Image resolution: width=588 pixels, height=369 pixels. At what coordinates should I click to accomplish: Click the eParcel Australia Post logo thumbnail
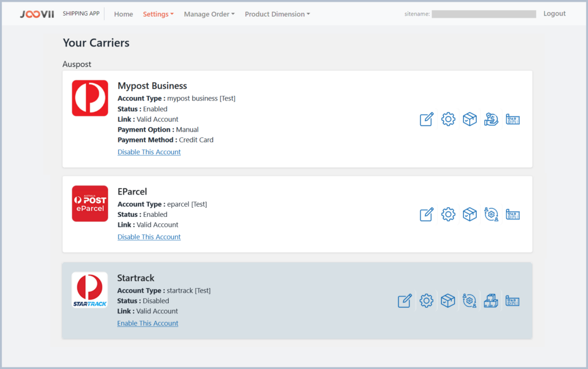(90, 204)
